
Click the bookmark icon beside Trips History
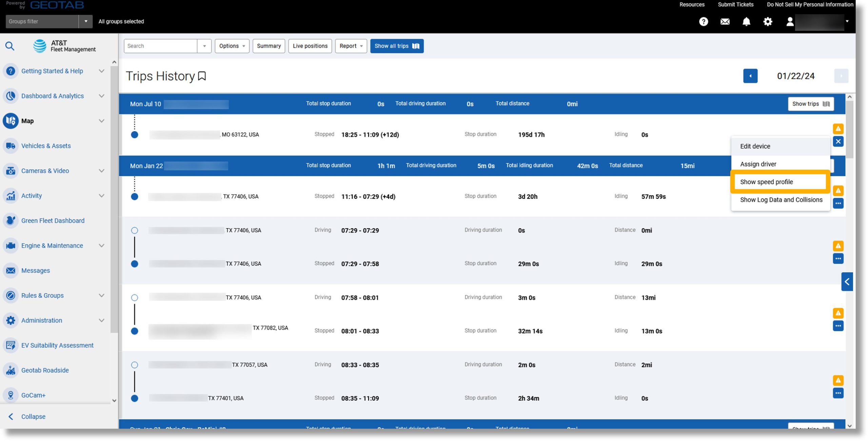[x=202, y=76]
